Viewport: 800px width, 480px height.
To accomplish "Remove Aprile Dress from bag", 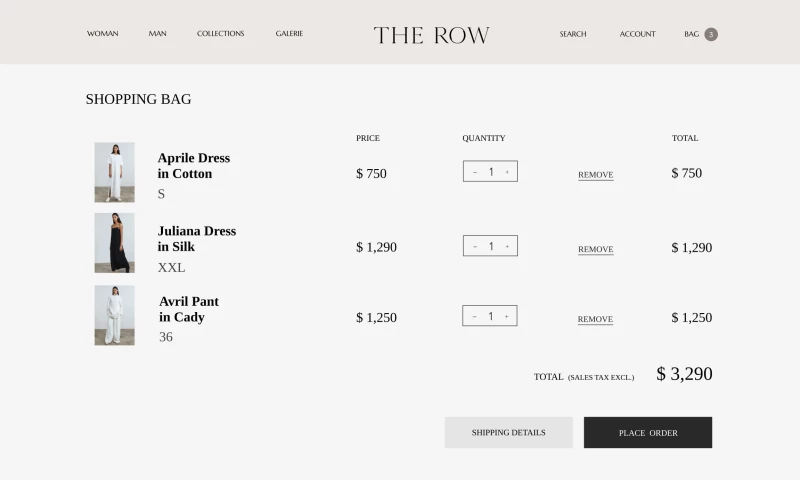I will click(x=595, y=175).
